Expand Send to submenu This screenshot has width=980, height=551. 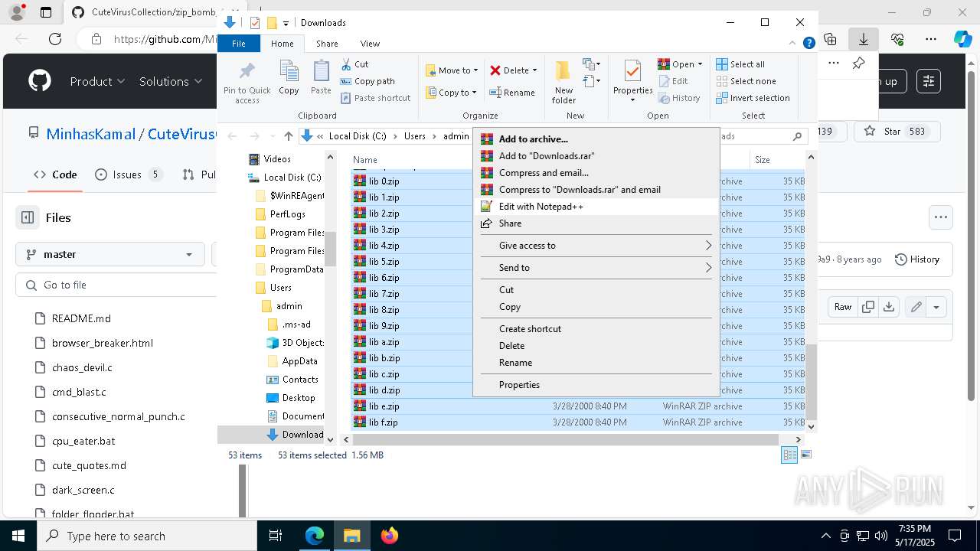[x=596, y=268]
